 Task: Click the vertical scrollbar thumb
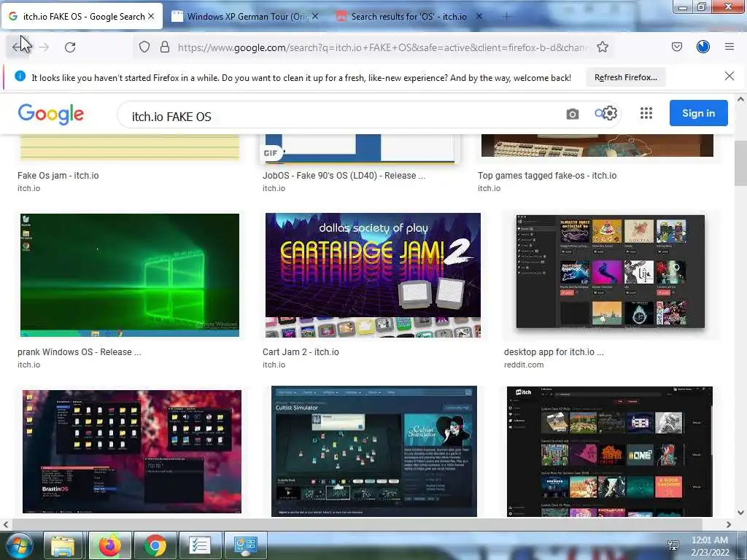[740, 164]
